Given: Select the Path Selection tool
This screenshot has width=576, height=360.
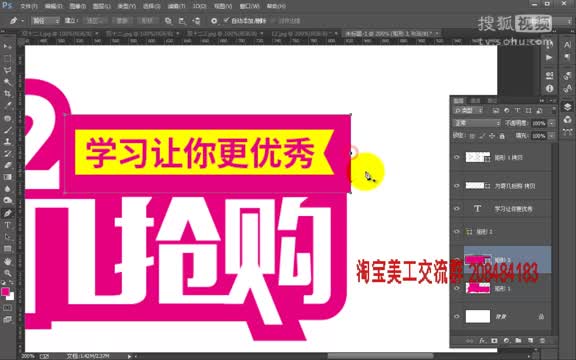Looking at the screenshot, I should [x=7, y=237].
